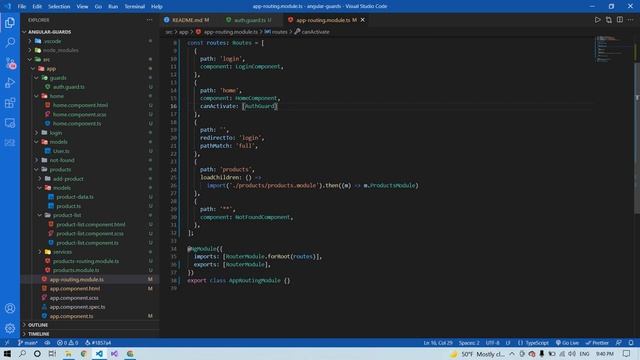Open the Search view in activity bar
The width and height of the screenshot is (640, 360).
pyautogui.click(x=10, y=42)
